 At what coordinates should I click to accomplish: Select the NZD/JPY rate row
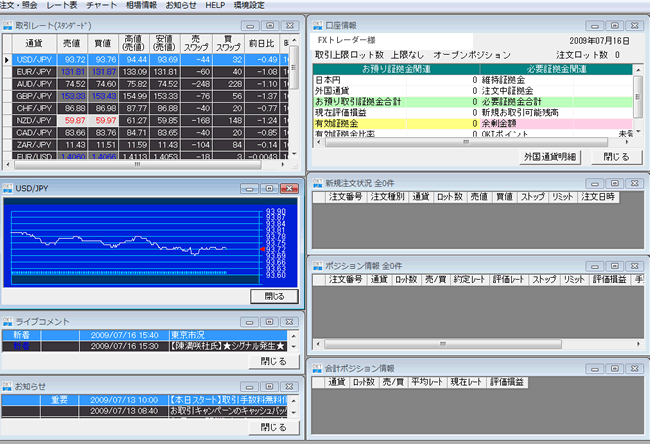(x=146, y=120)
